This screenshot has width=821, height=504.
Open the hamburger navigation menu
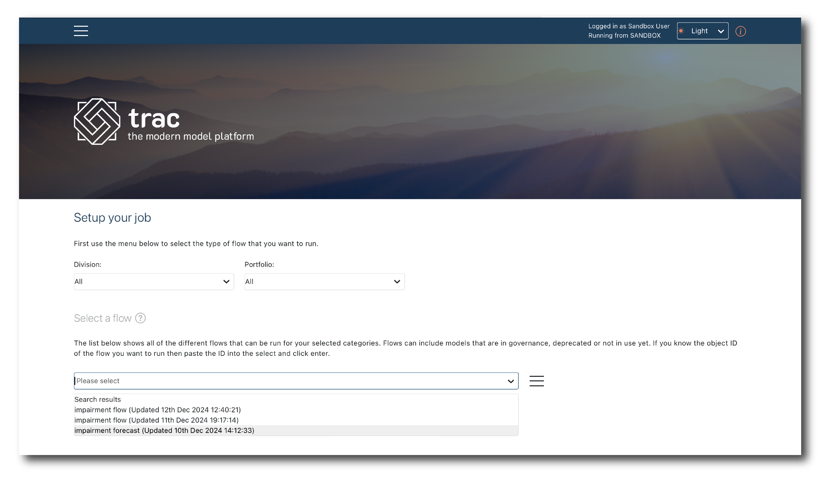tap(81, 31)
